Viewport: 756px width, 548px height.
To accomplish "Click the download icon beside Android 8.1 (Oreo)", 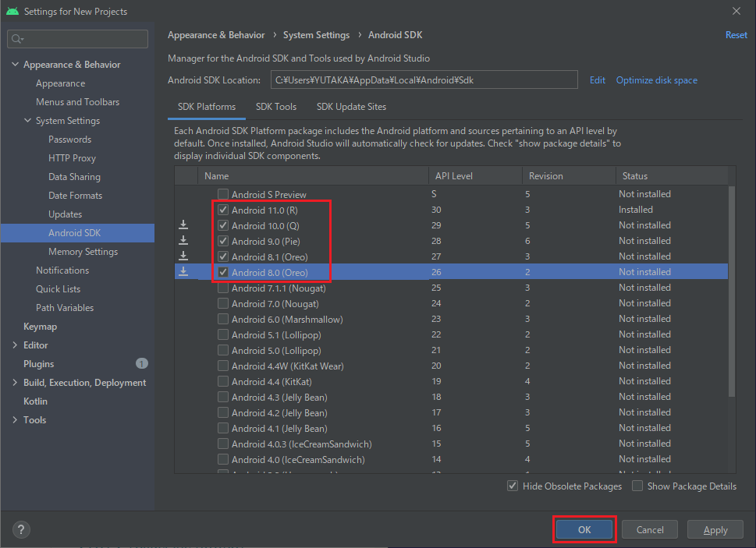I will coord(183,256).
